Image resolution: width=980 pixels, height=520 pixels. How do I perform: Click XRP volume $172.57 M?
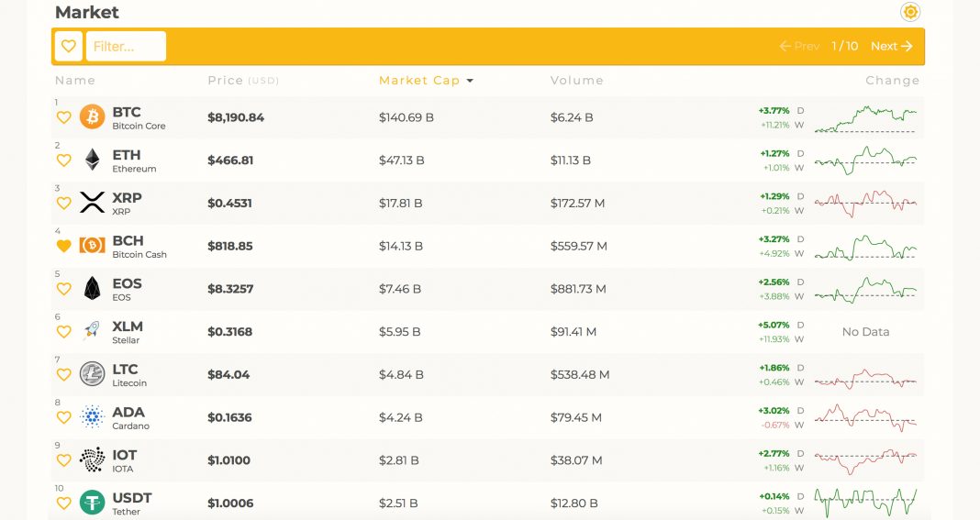(x=577, y=203)
